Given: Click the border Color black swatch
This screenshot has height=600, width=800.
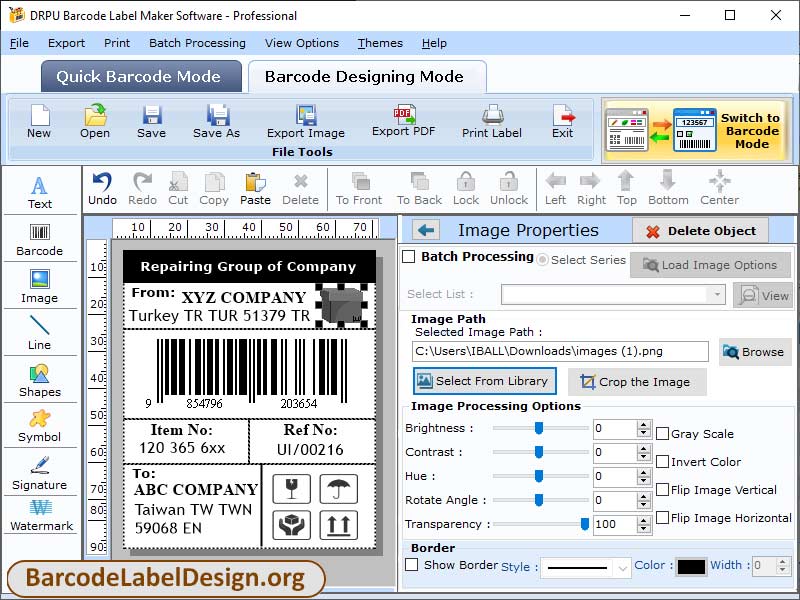Looking at the screenshot, I should tap(691, 566).
